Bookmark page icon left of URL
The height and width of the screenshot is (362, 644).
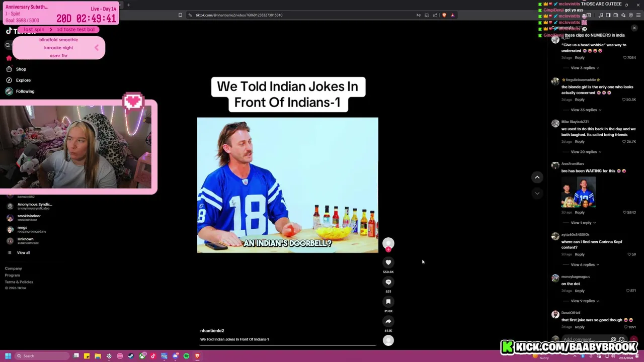coord(180,15)
